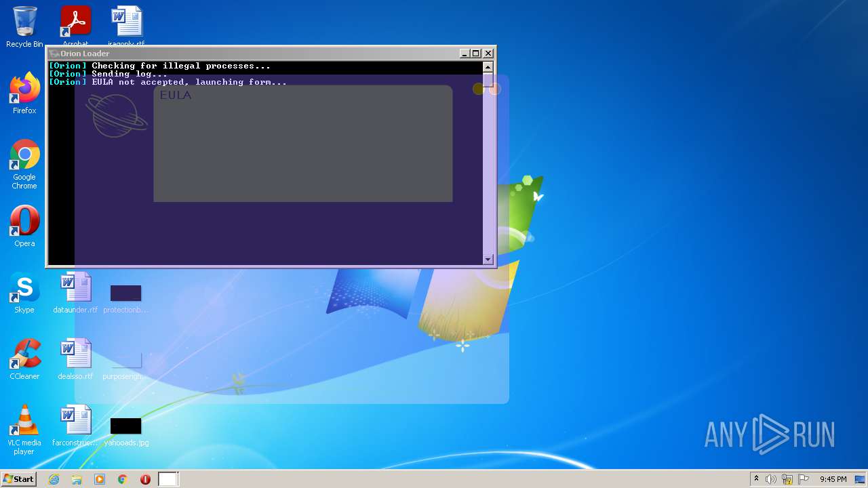
Task: Click the yellow minimize circle on EULA form
Action: click(x=479, y=89)
